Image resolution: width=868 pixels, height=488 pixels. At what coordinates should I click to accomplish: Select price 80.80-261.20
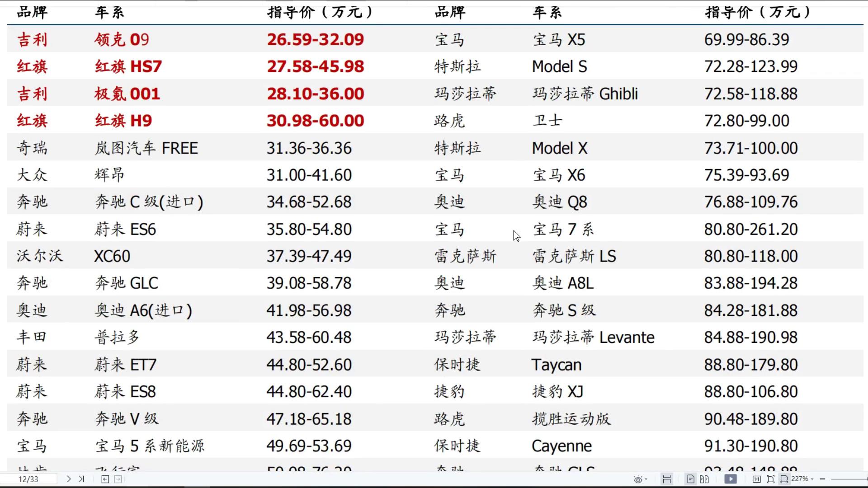(x=751, y=229)
